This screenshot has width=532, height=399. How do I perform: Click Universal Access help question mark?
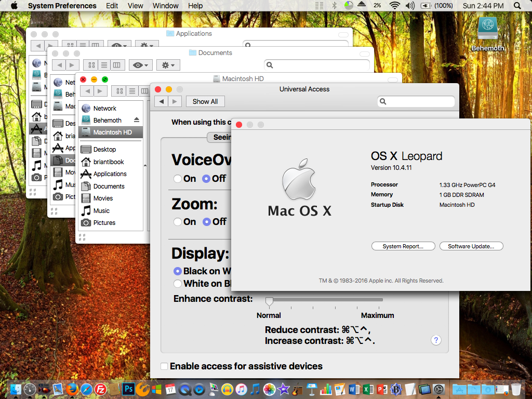click(436, 340)
